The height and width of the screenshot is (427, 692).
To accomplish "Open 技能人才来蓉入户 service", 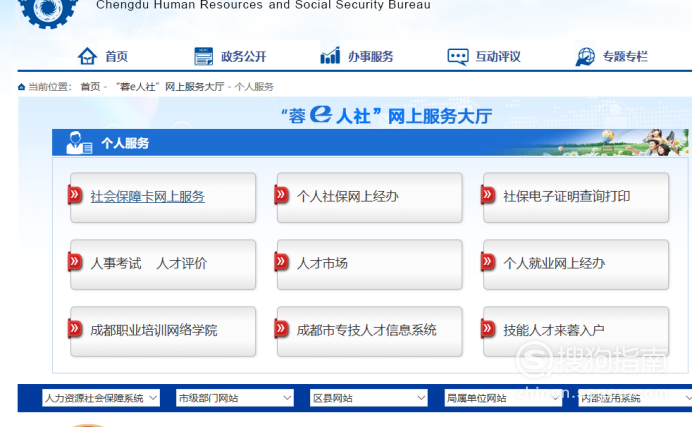I will [x=576, y=332].
